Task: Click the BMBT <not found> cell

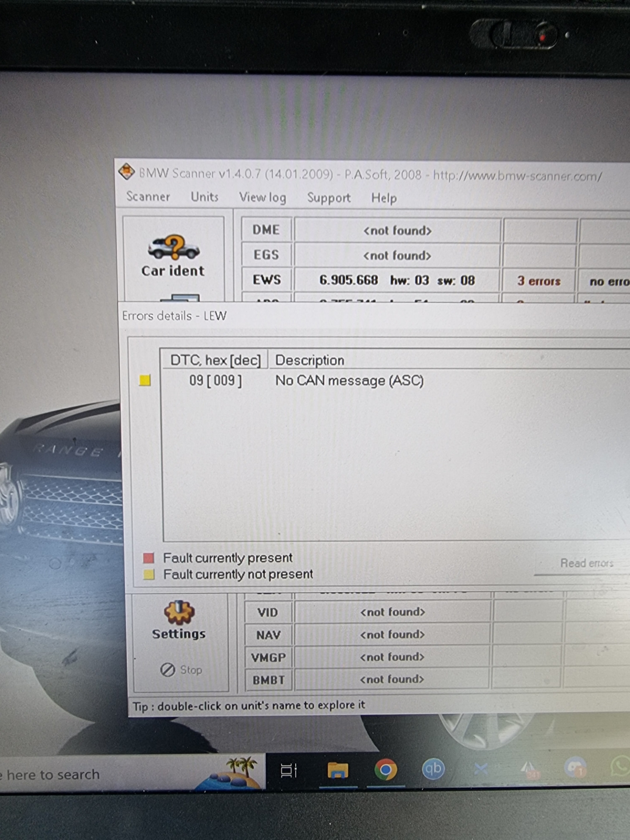Action: [x=392, y=679]
